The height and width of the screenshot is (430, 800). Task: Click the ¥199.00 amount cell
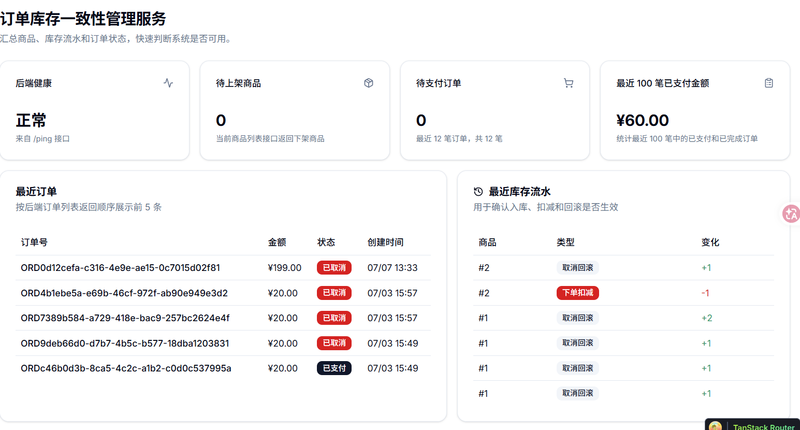[284, 268]
